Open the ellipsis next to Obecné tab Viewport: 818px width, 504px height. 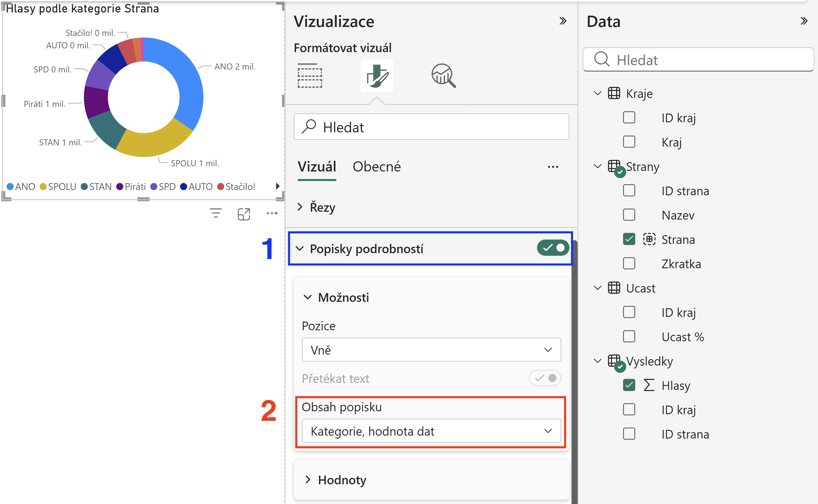pos(553,167)
